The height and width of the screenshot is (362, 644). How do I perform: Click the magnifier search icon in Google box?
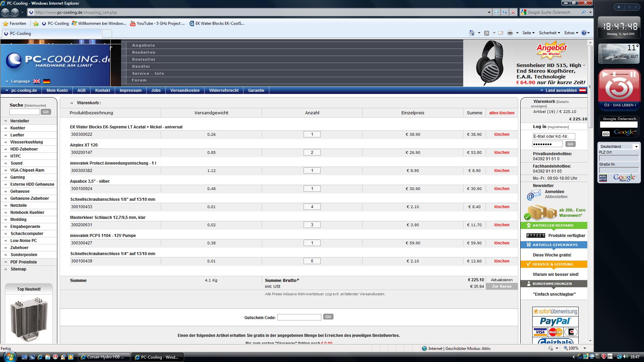pos(584,12)
